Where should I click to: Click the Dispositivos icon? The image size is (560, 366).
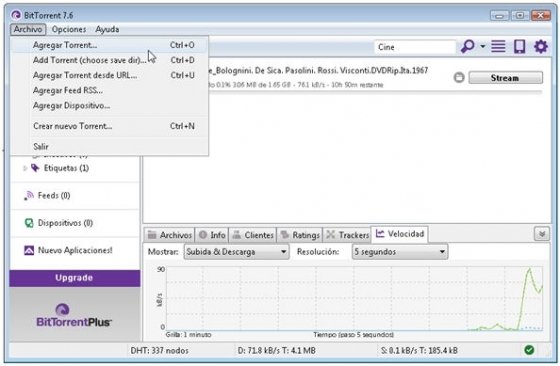(x=29, y=223)
